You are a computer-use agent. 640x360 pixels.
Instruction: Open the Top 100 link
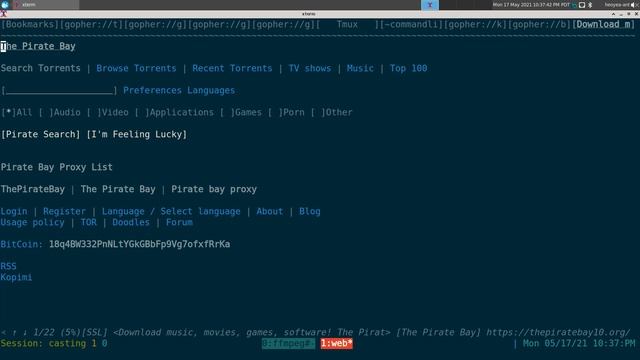tap(409, 68)
